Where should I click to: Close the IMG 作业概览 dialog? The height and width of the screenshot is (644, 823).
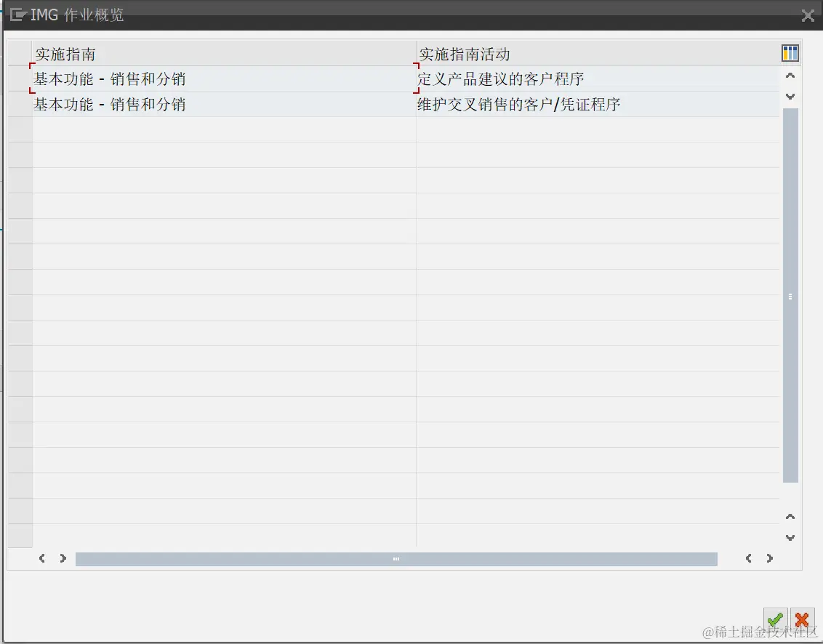808,16
